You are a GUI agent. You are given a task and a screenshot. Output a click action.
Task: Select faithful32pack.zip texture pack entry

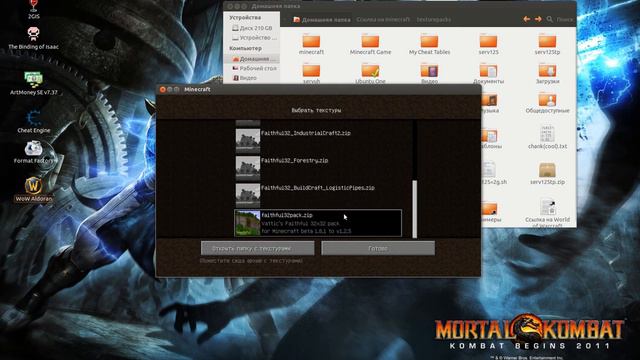pyautogui.click(x=318, y=223)
